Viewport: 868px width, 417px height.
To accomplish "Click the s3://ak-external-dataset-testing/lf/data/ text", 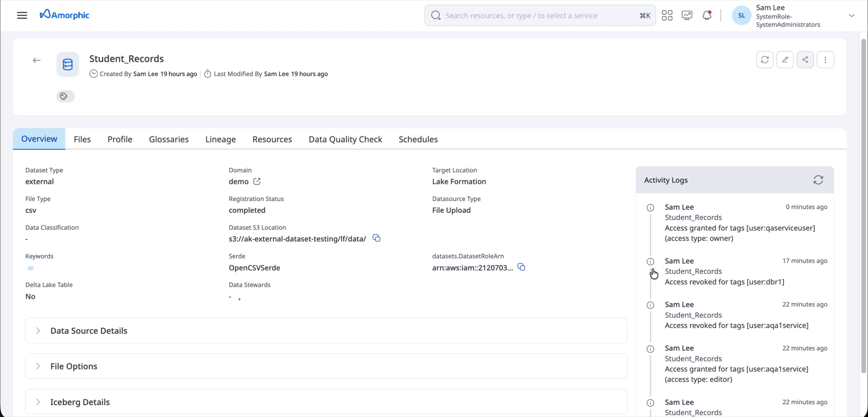I will (297, 239).
